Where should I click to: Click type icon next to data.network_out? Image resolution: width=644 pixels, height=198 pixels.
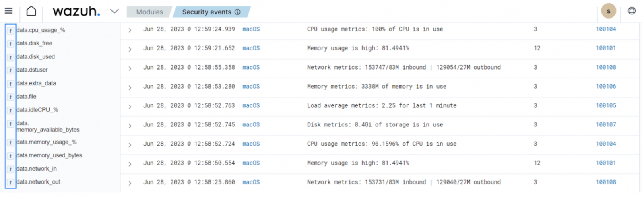[x=10, y=183]
